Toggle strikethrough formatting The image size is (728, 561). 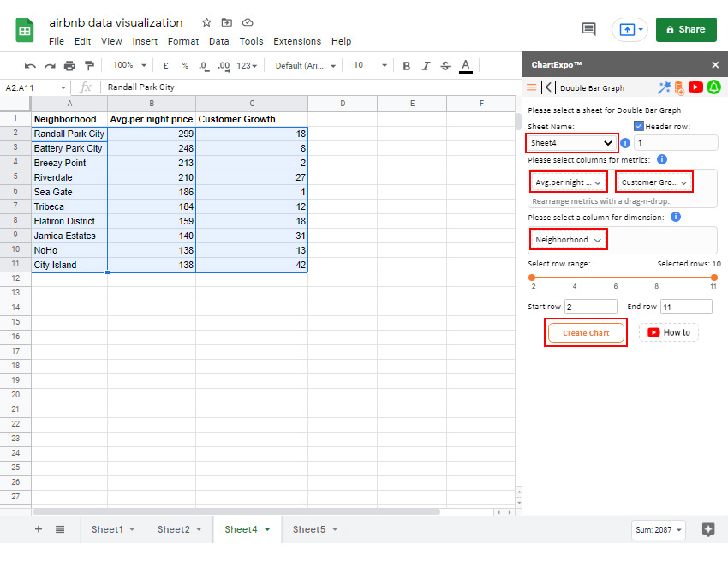pos(445,66)
